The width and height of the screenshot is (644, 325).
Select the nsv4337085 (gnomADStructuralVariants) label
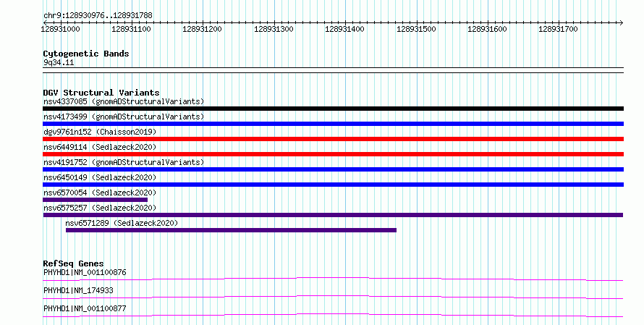tap(124, 101)
